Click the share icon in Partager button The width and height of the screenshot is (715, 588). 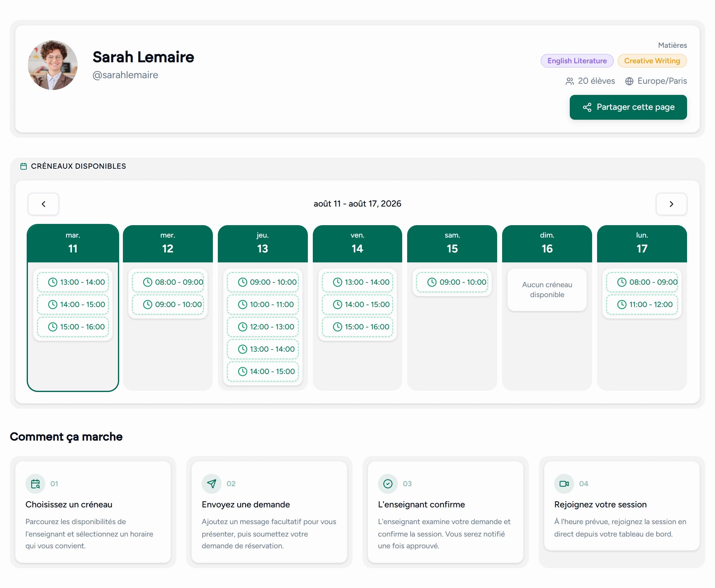(x=587, y=107)
